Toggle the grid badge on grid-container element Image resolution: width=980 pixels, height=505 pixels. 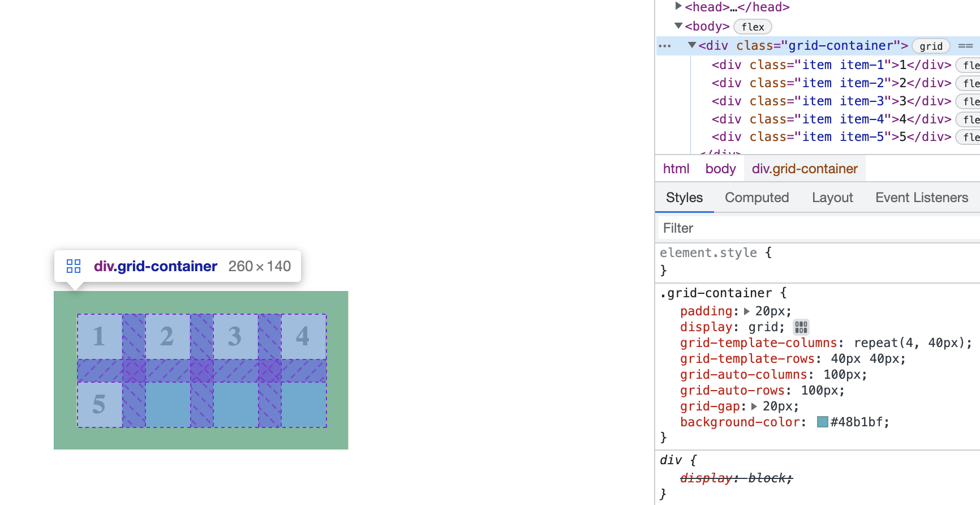pos(931,46)
